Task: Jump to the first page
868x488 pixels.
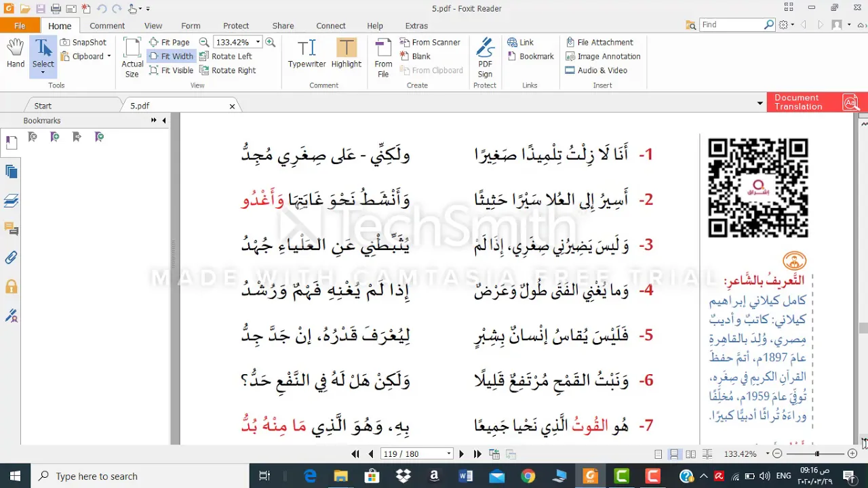Action: (x=355, y=453)
